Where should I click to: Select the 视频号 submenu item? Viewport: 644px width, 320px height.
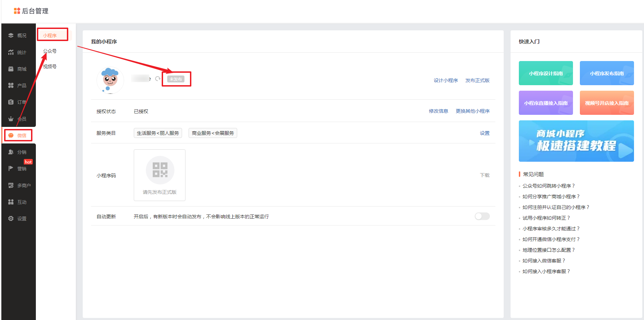point(50,67)
